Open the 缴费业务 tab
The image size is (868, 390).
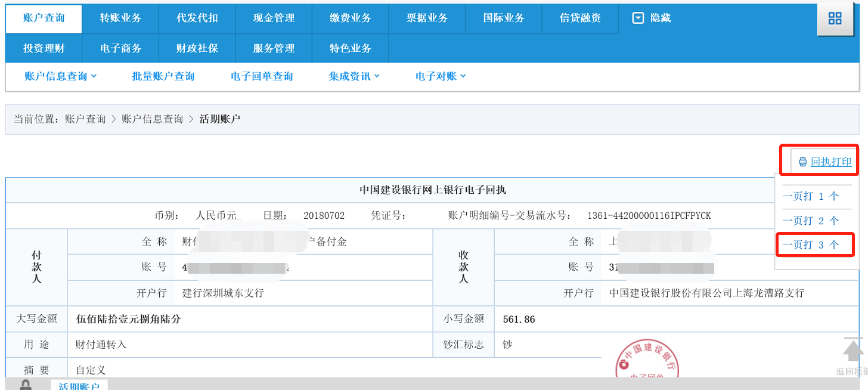(x=351, y=18)
